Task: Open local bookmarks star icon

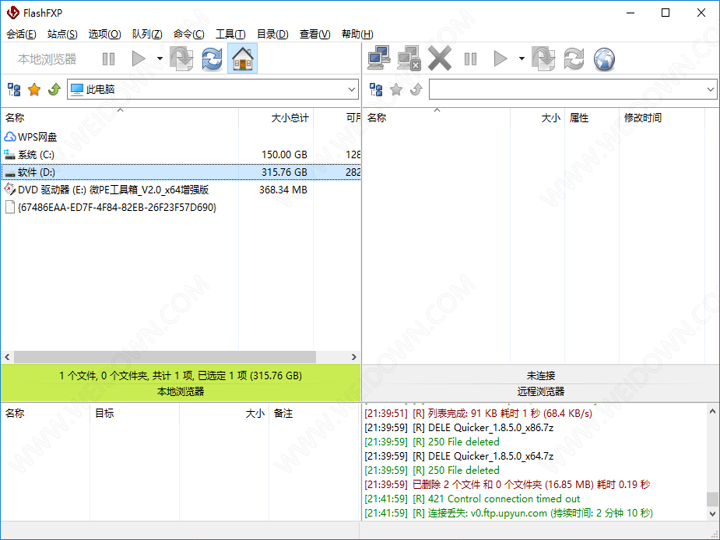Action: 34,90
